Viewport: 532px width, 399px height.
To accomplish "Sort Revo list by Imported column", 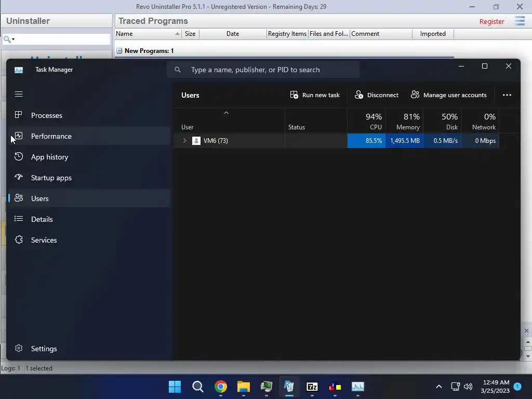I will pos(433,34).
